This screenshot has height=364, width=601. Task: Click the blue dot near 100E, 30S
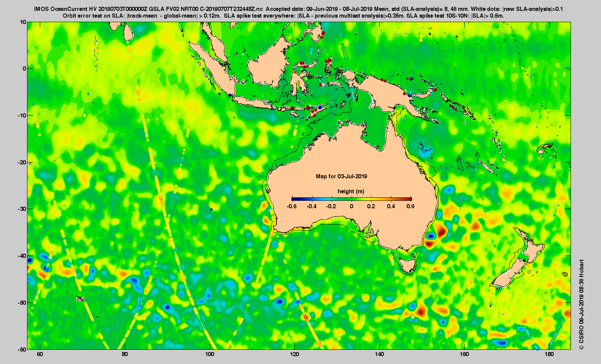coord(211,209)
